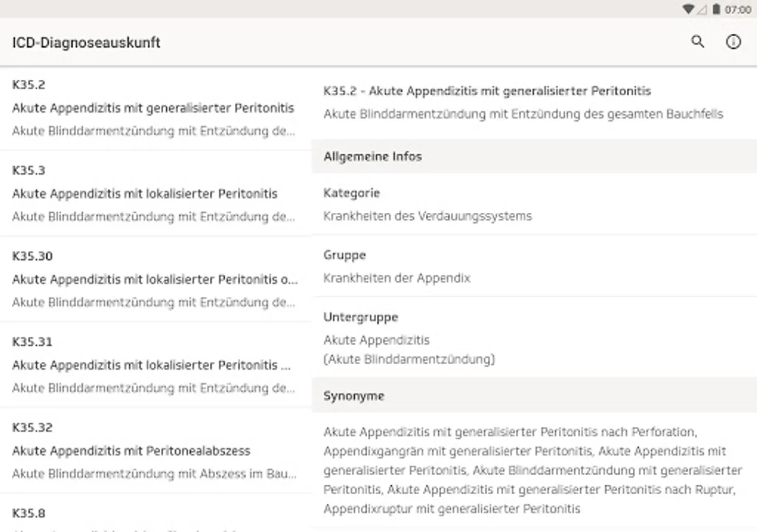Image resolution: width=757 pixels, height=532 pixels.
Task: Click the Allgemeine Infos section header
Action: (x=533, y=157)
